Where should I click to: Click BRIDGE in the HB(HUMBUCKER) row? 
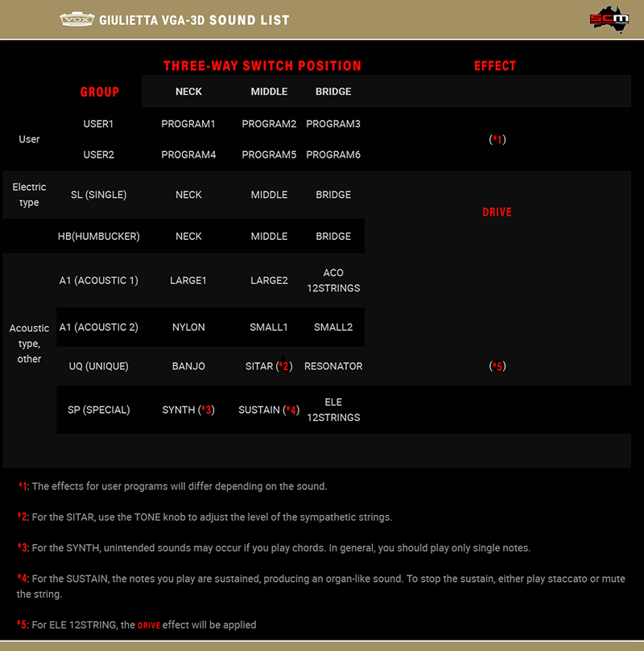pos(333,237)
